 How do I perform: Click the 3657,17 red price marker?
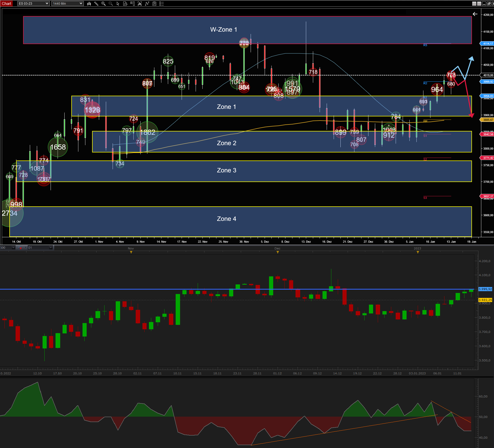tap(487, 196)
